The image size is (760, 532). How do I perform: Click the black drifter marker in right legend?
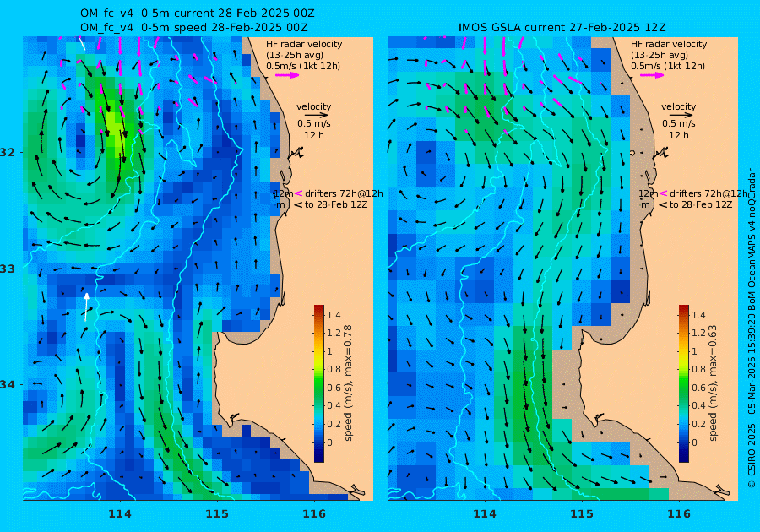coord(663,205)
